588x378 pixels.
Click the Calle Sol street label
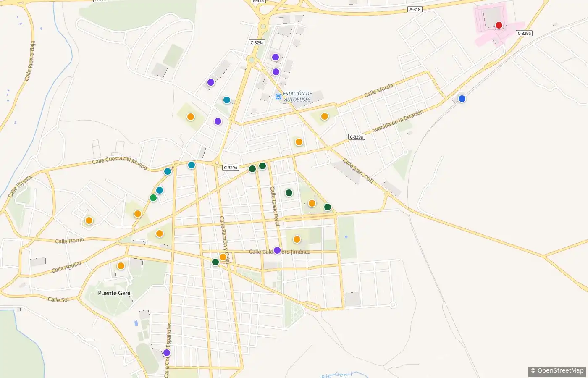coord(58,299)
